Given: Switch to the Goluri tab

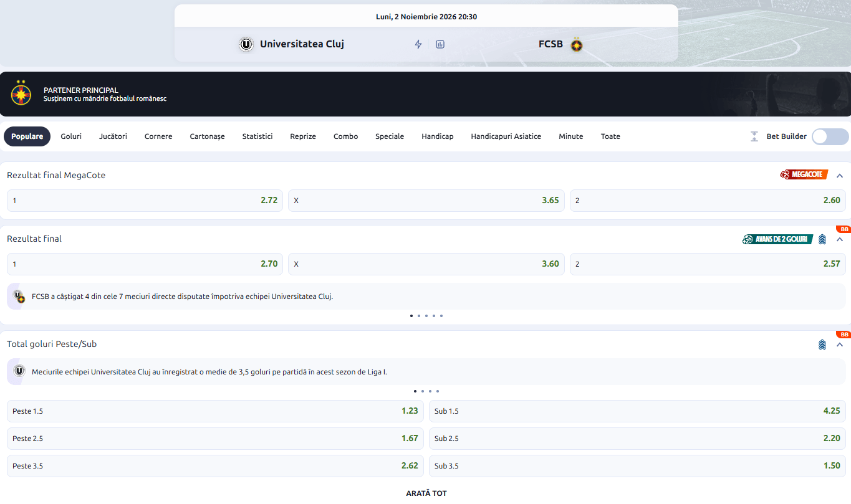Looking at the screenshot, I should (x=71, y=136).
